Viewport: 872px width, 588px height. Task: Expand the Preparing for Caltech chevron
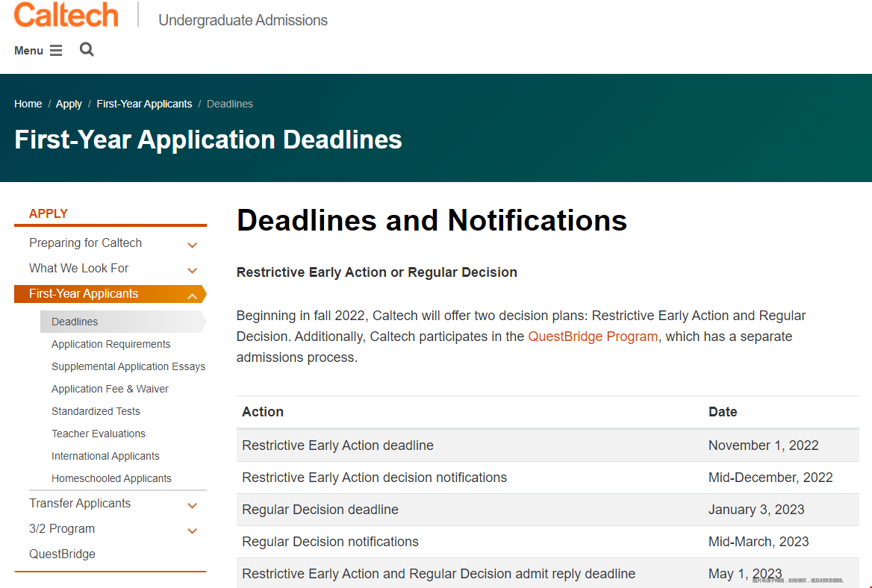(193, 245)
